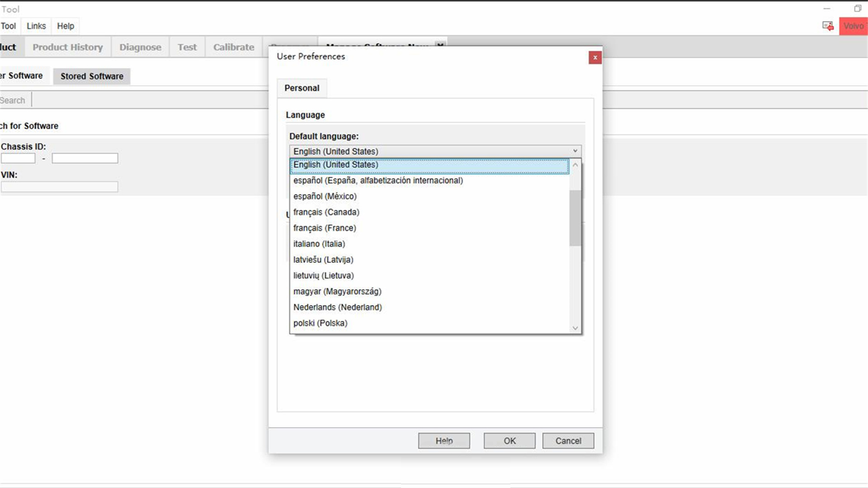
Task: Click the second Chassis ID input field
Action: 85,158
